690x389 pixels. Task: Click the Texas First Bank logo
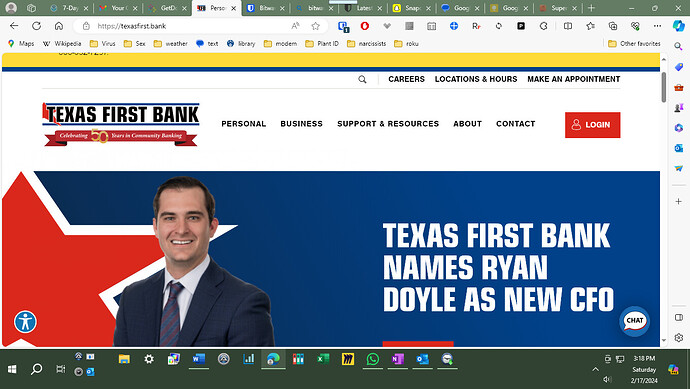click(x=121, y=124)
